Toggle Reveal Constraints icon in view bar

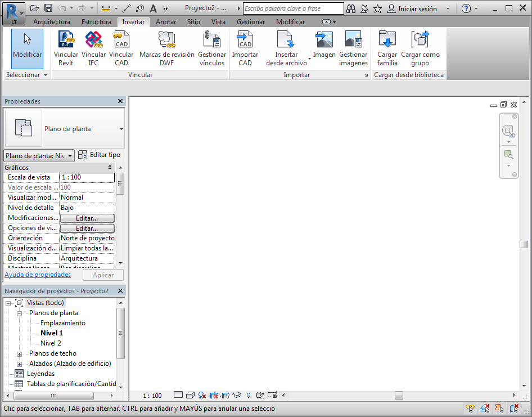coord(272,394)
